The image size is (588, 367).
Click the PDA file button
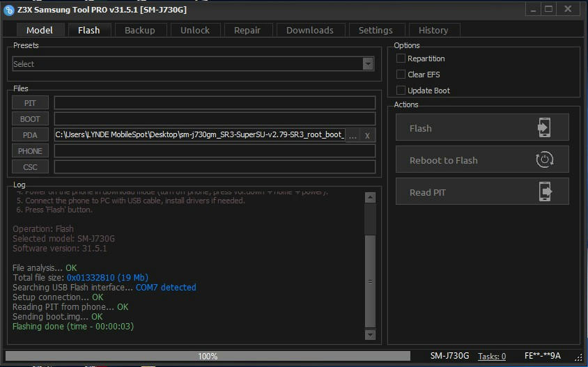point(30,135)
